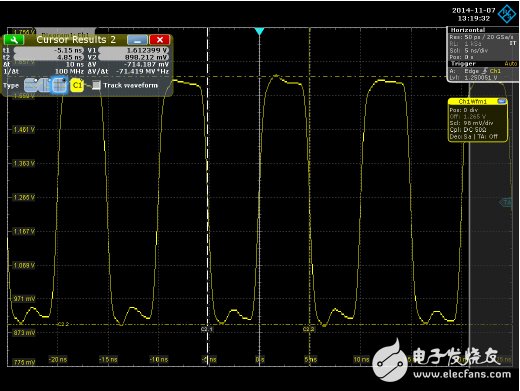Click the Rohde & Schwarz logo icon

[x=507, y=14]
